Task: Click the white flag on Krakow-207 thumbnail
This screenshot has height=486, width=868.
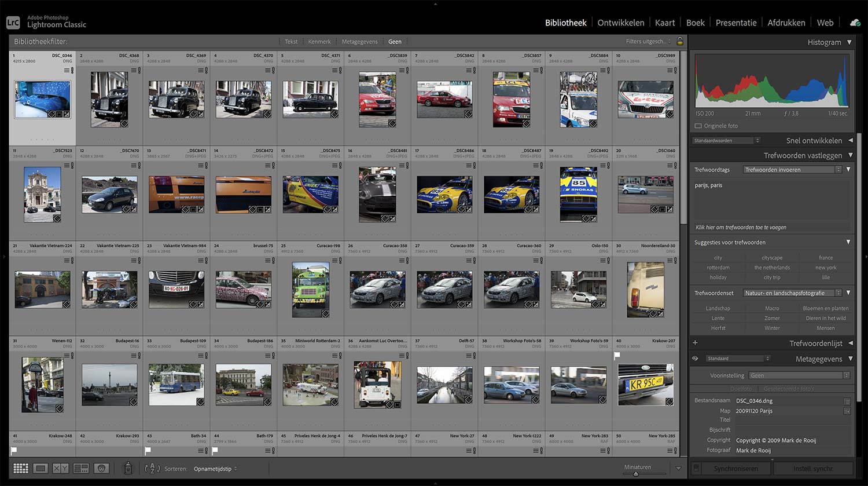Action: pyautogui.click(x=617, y=355)
